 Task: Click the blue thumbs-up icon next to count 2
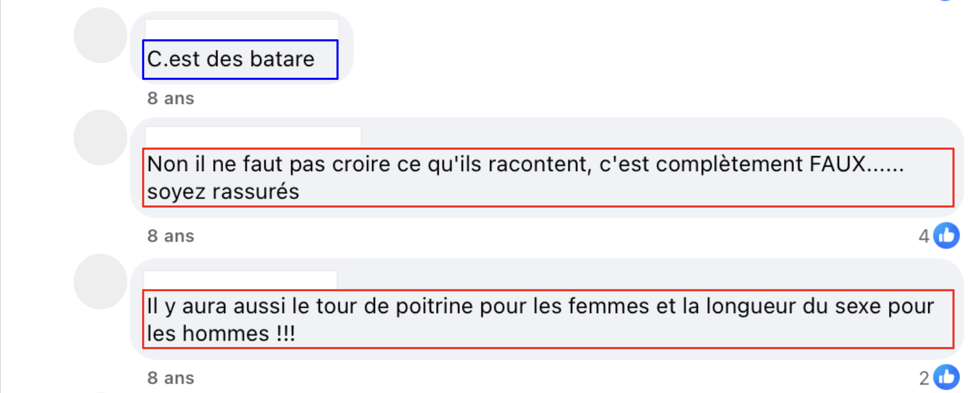[x=946, y=378]
